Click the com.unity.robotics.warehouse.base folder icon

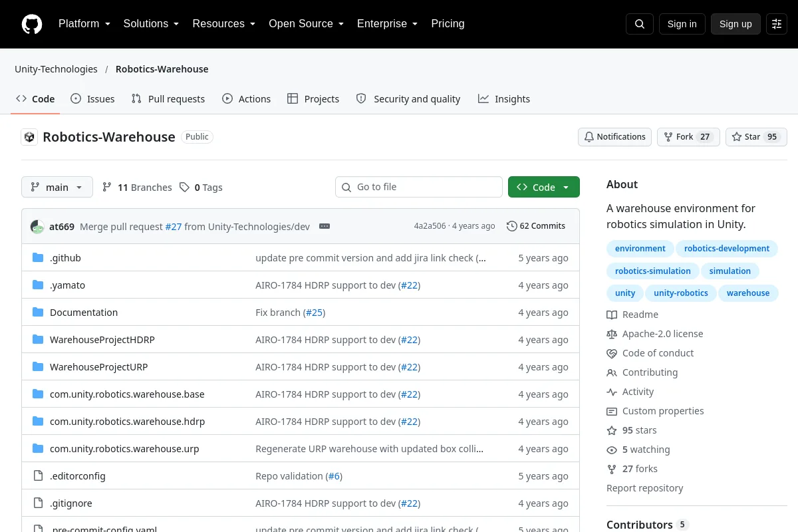(38, 394)
